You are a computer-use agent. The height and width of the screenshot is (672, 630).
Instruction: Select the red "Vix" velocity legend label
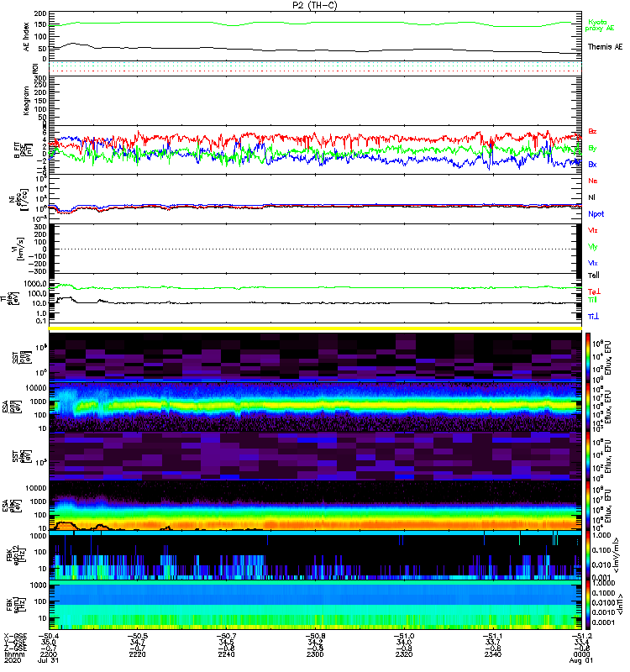pyautogui.click(x=592, y=230)
